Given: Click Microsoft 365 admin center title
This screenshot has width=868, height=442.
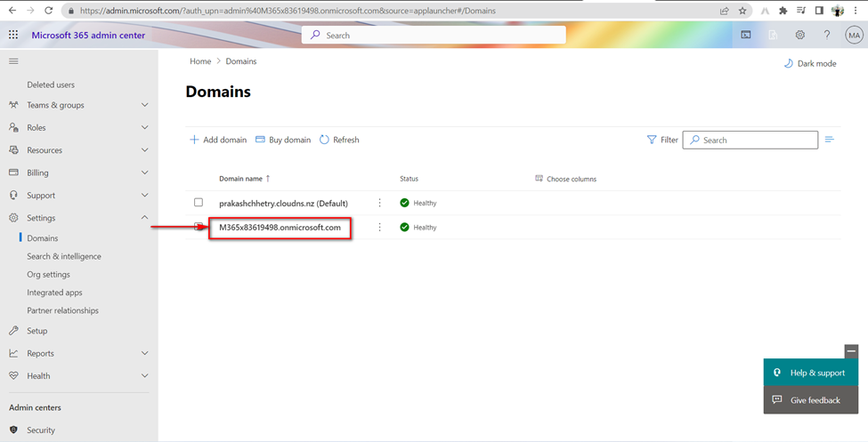Looking at the screenshot, I should pos(88,35).
